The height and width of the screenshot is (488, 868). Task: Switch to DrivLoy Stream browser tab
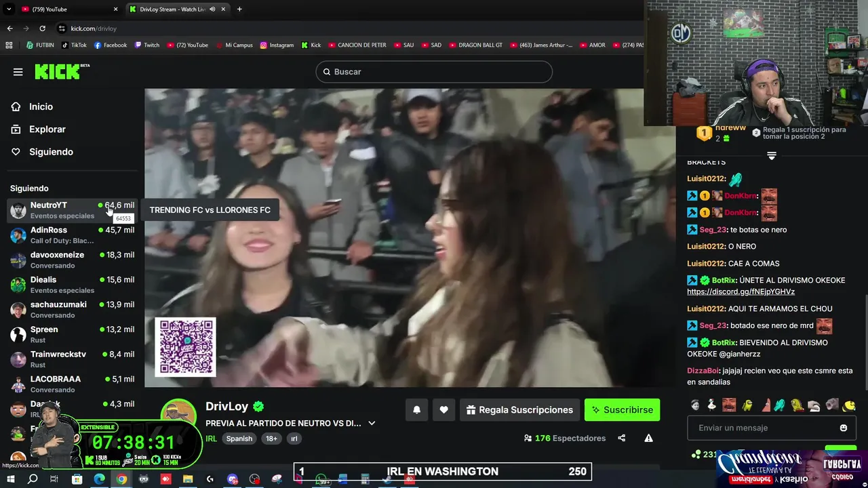tap(178, 9)
